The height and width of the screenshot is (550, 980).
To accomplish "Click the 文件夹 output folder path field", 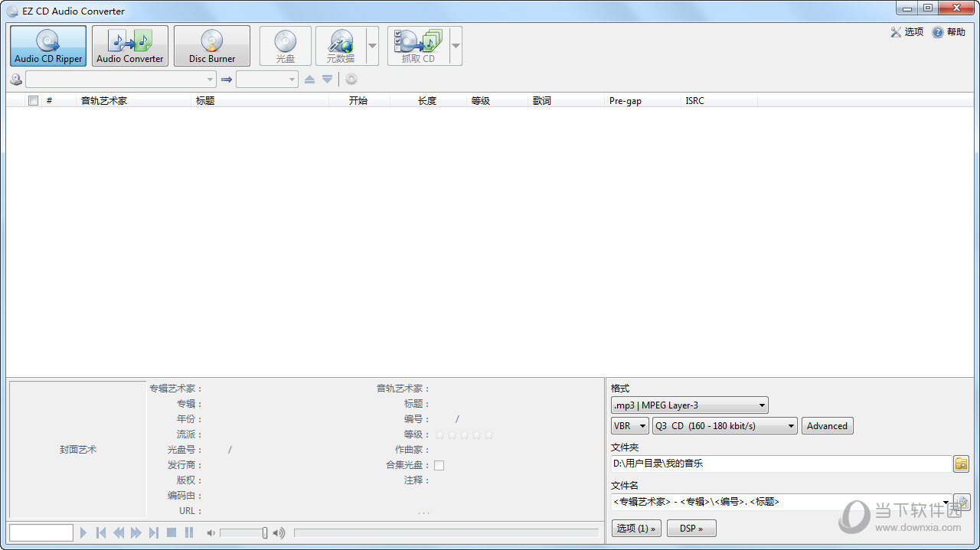I will (x=781, y=464).
